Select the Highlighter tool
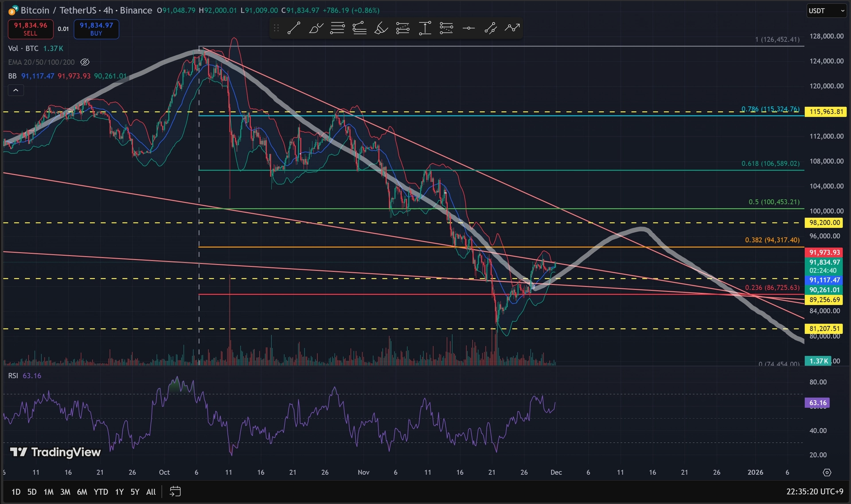The image size is (851, 504). pyautogui.click(x=381, y=28)
